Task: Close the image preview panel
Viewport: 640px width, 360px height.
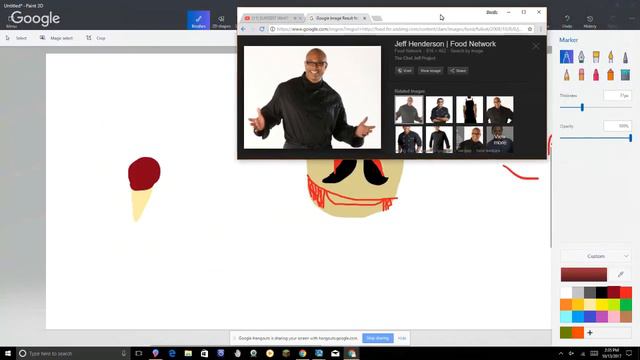Action: (536, 47)
